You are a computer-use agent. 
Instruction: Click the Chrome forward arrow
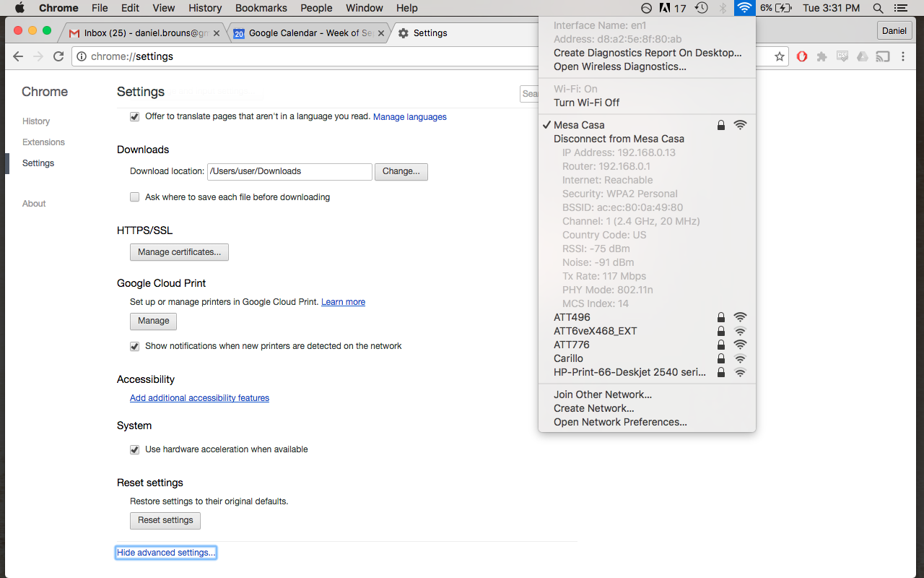click(x=38, y=56)
